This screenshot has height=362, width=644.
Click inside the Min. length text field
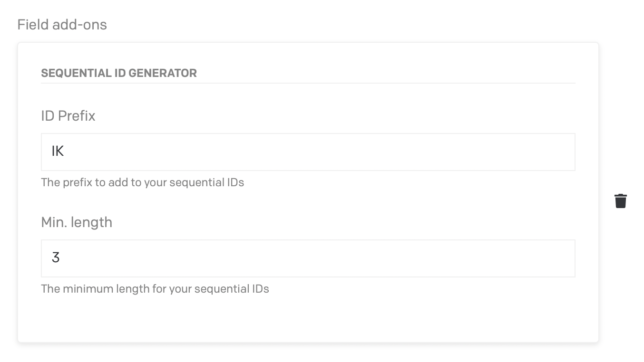307,258
